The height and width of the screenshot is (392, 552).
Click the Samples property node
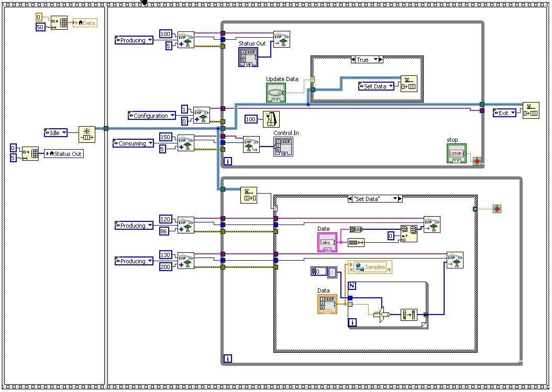[x=370, y=267]
